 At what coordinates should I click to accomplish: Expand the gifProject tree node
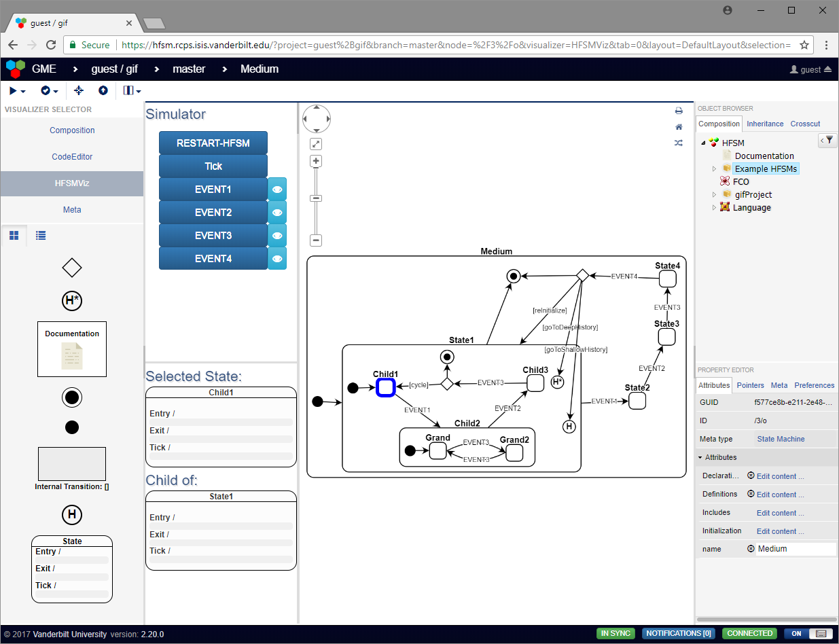pos(714,194)
